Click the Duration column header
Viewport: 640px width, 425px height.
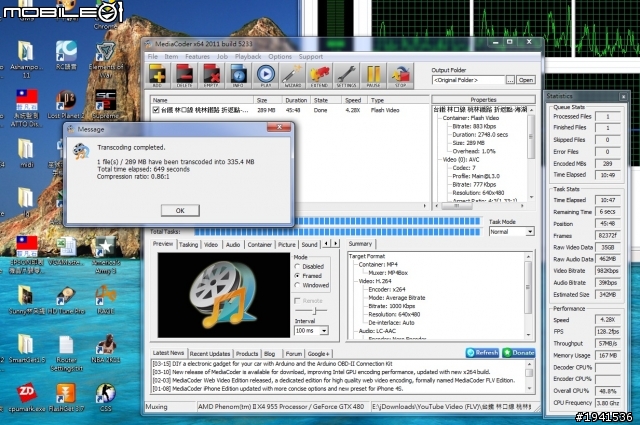296,100
